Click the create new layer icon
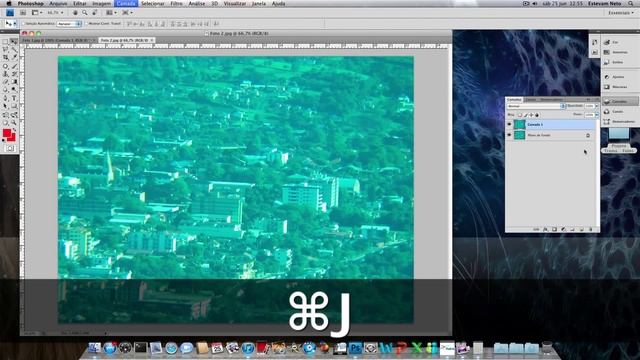Image resolution: width=640 pixels, height=360 pixels. click(x=582, y=229)
